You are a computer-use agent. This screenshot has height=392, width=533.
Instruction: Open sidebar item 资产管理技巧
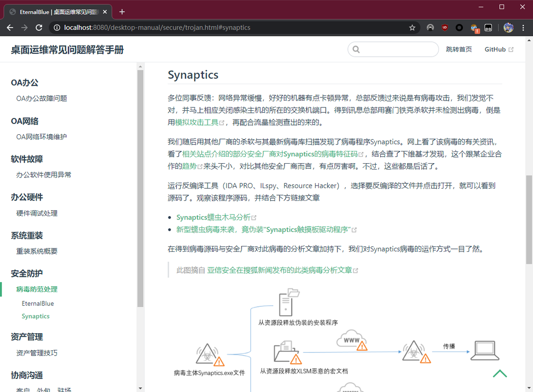click(37, 353)
